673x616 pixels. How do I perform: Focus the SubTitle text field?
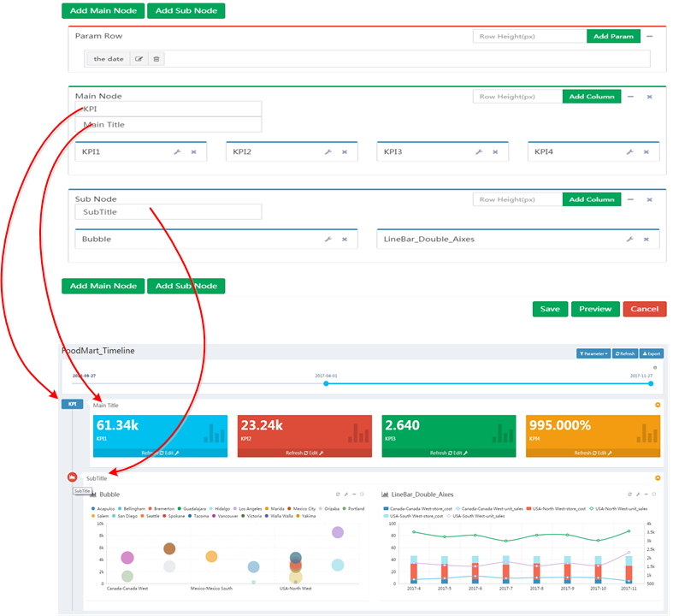click(x=168, y=212)
